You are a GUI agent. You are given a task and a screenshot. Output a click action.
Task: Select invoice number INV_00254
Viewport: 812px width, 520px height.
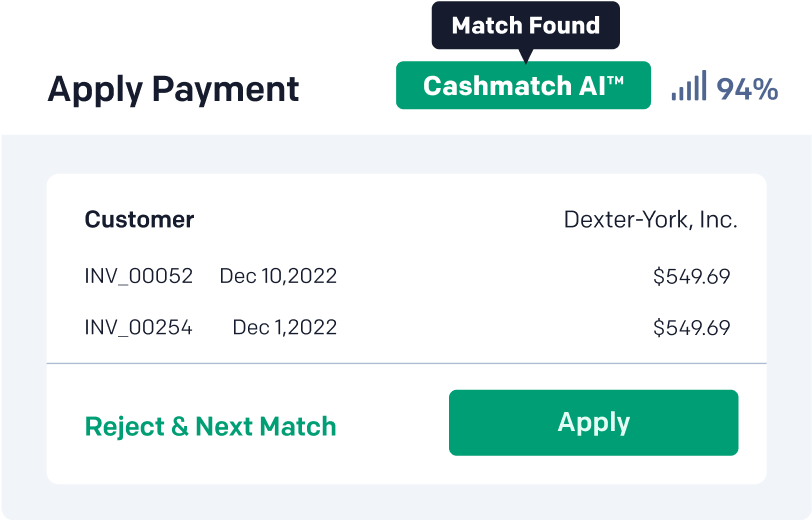(x=138, y=327)
